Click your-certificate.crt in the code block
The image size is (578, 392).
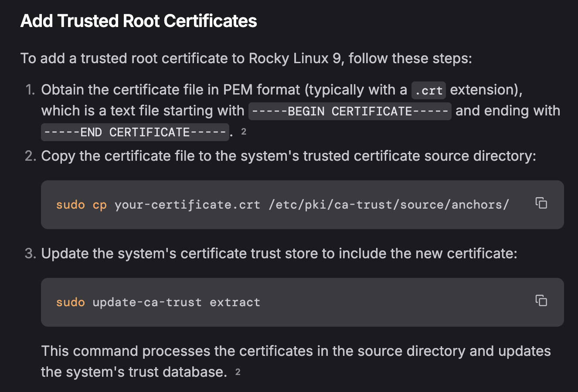[x=187, y=205]
